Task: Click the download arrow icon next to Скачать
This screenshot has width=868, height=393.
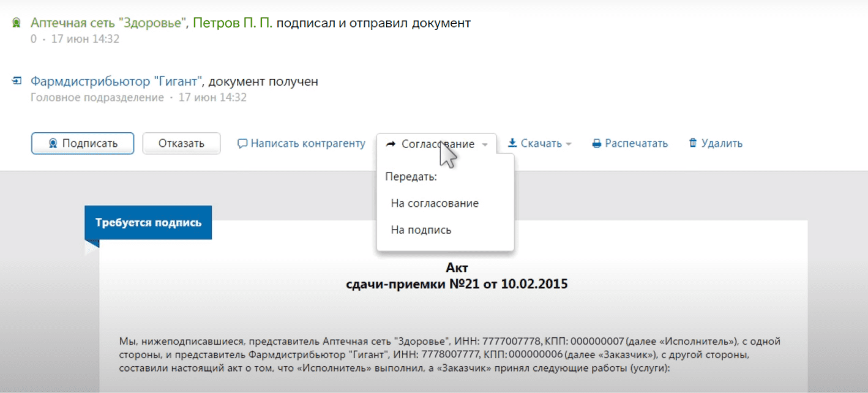Action: [x=512, y=144]
